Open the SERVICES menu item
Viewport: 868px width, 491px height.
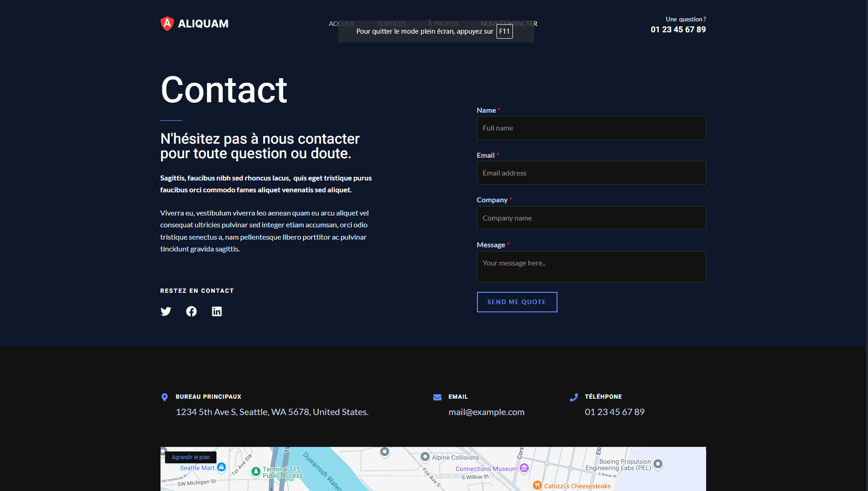(x=391, y=24)
